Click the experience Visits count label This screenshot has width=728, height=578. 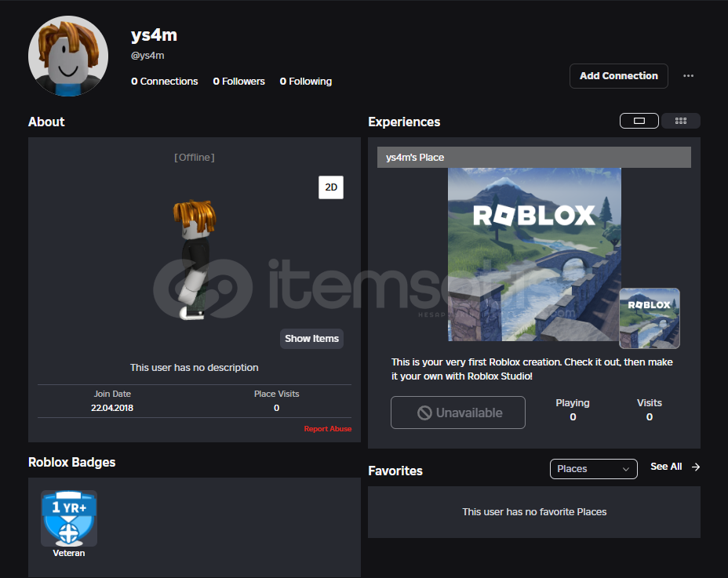point(649,403)
